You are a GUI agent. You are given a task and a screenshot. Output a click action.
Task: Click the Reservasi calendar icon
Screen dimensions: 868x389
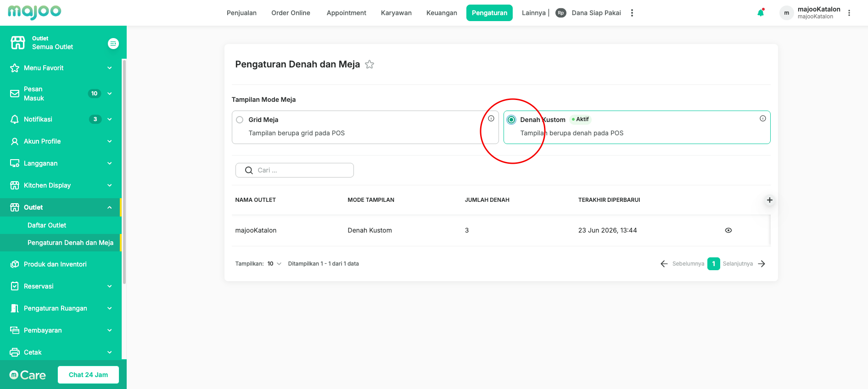(x=15, y=286)
